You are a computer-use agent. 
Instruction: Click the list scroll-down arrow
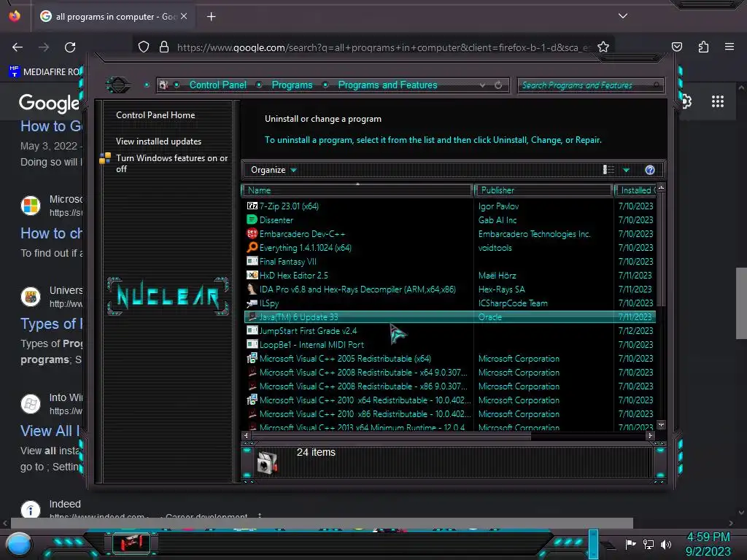tap(661, 424)
